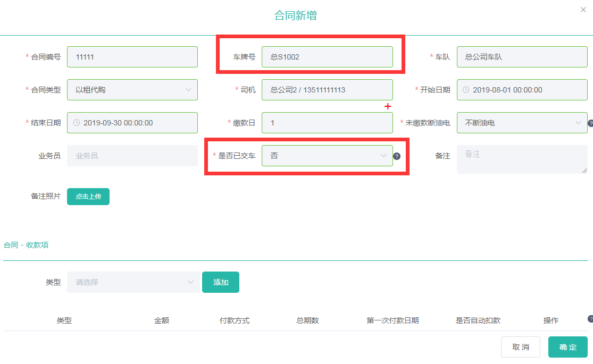Close the 合同新增 dialog with X icon
This screenshot has height=364, width=593.
click(x=583, y=10)
